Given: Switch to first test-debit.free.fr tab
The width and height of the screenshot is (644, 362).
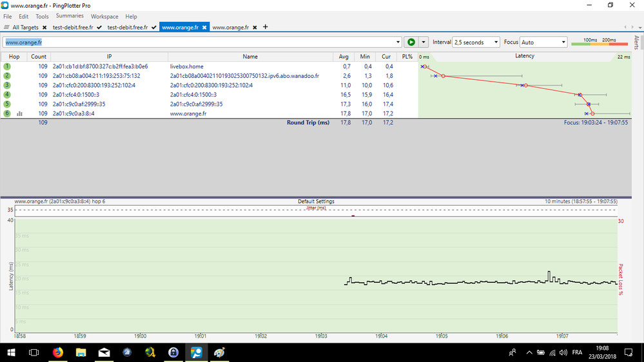Looking at the screenshot, I should (73, 27).
